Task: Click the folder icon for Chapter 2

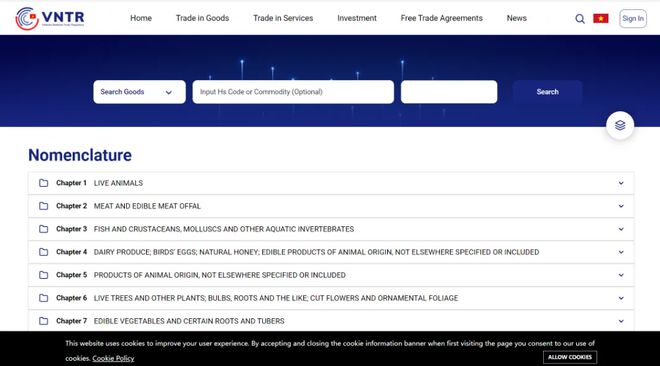Action: (x=43, y=206)
